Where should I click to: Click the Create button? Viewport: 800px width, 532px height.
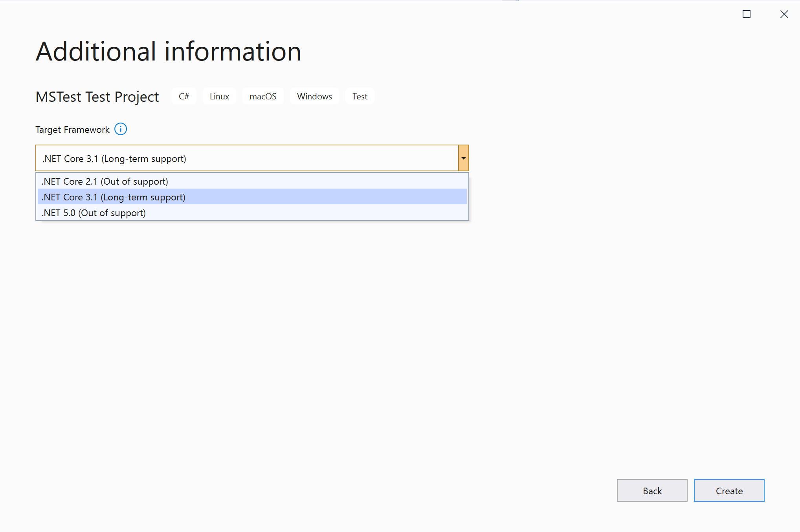click(729, 491)
